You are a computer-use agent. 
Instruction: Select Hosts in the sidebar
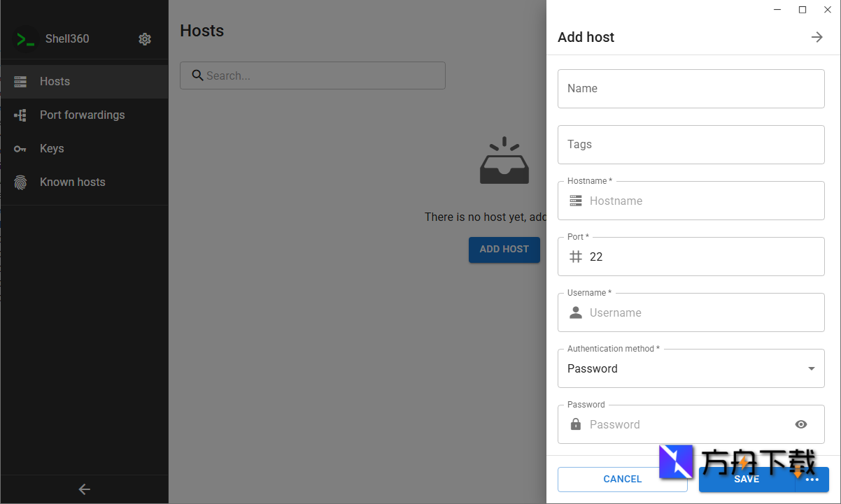pos(55,82)
